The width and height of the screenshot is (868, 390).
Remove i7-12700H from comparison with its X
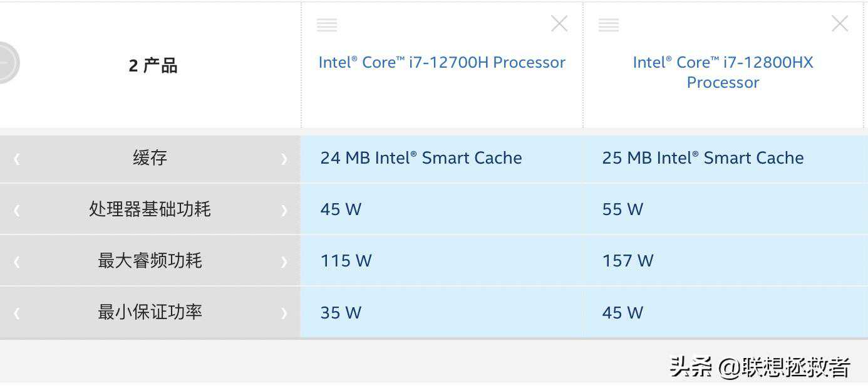(x=559, y=24)
